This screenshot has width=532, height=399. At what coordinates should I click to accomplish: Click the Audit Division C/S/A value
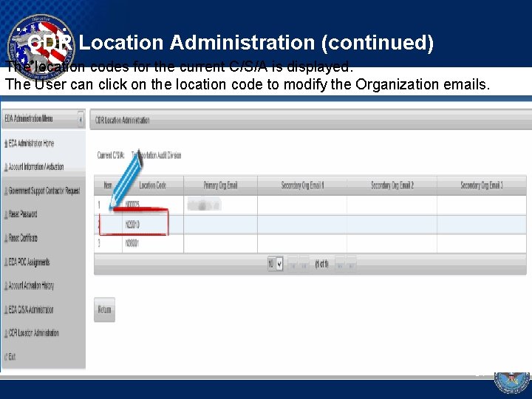[156, 155]
